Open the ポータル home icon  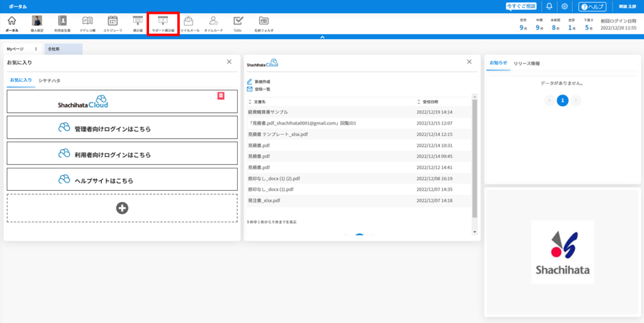tap(12, 24)
